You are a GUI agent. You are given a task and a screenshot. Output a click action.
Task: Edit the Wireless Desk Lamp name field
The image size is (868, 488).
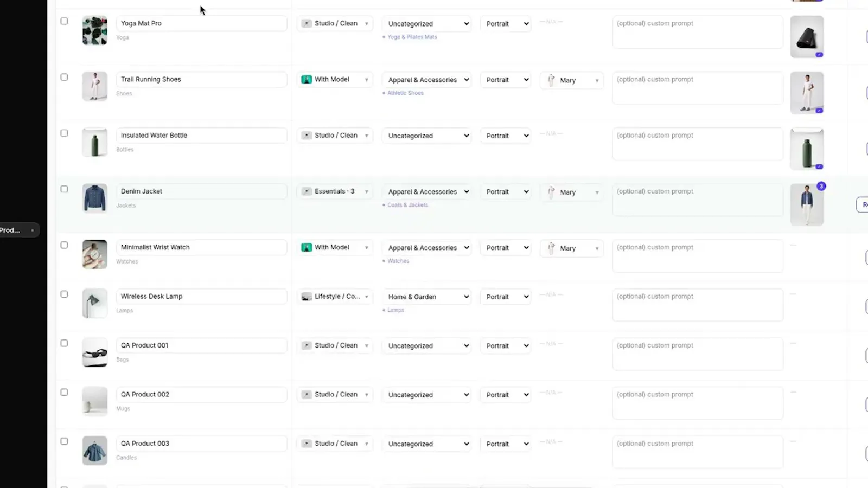tap(201, 297)
